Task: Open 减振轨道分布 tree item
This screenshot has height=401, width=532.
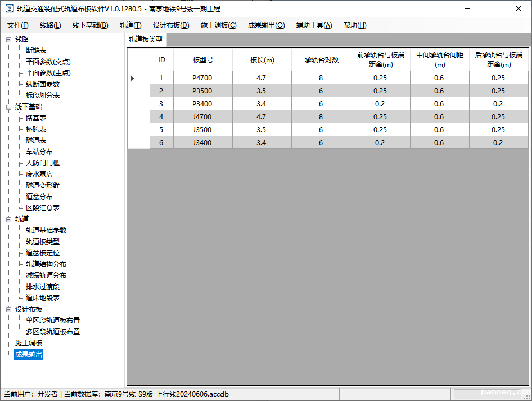Action: tap(46, 276)
